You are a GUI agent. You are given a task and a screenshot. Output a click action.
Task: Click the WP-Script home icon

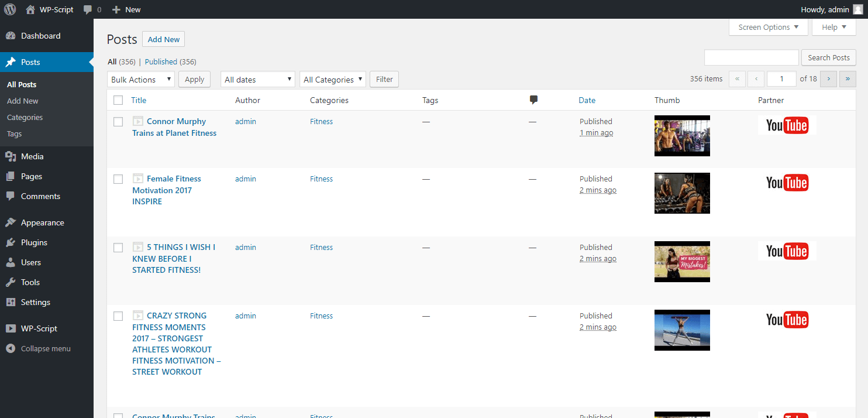(x=30, y=9)
